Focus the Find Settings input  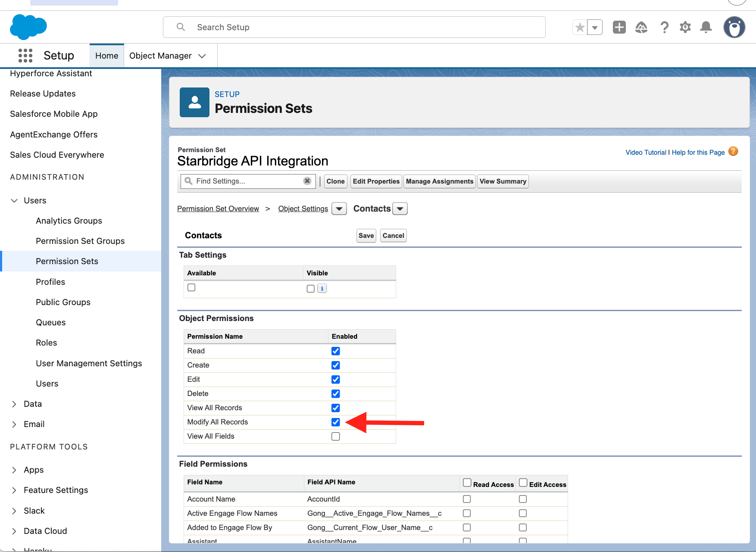pyautogui.click(x=248, y=181)
